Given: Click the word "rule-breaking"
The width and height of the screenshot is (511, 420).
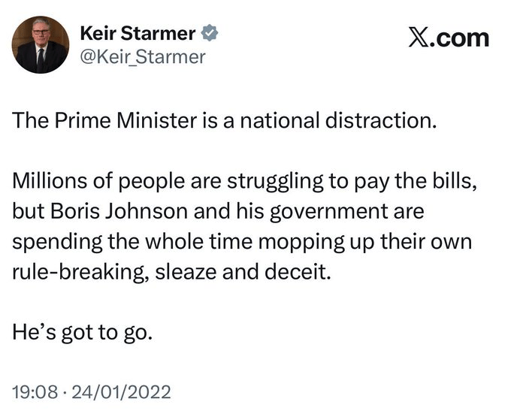Looking at the screenshot, I should [80, 271].
